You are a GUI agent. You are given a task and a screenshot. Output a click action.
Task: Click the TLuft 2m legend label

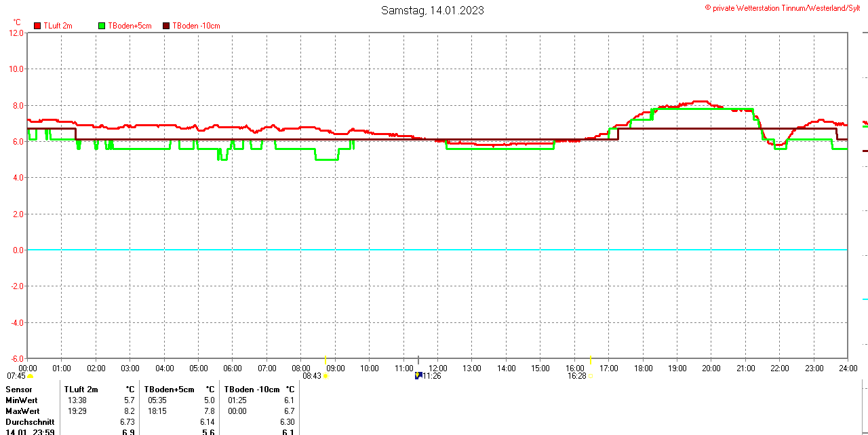click(58, 26)
